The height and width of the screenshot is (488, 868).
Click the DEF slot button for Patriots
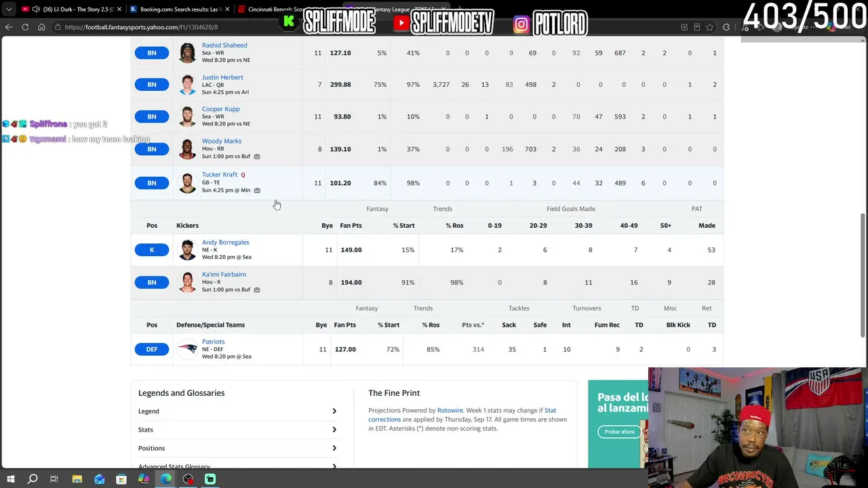(152, 350)
